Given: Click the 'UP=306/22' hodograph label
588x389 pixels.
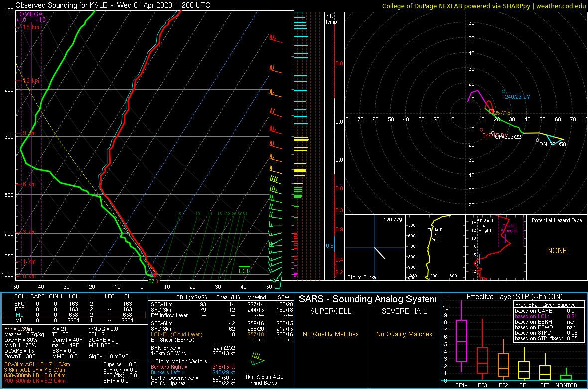Looking at the screenshot, I should 508,137.
